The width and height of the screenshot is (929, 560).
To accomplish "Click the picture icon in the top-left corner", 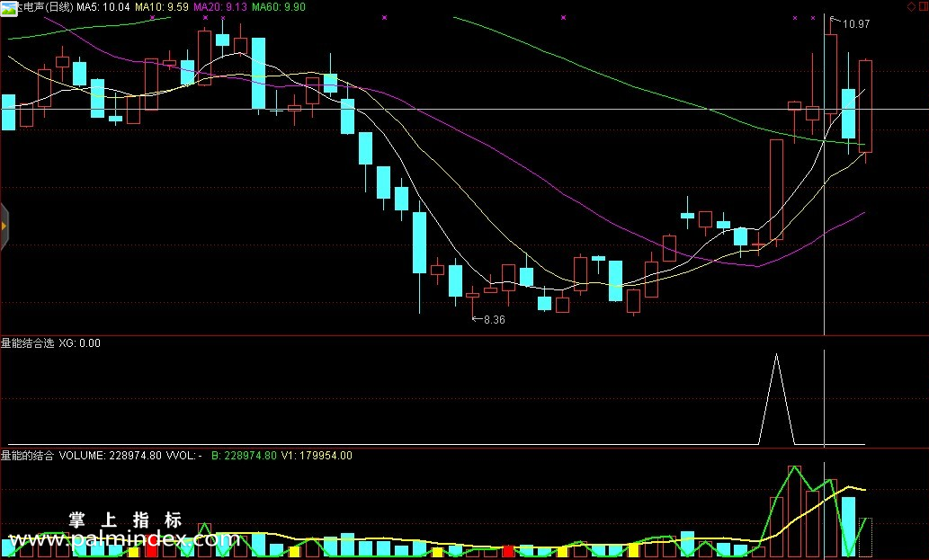I will click(8, 8).
